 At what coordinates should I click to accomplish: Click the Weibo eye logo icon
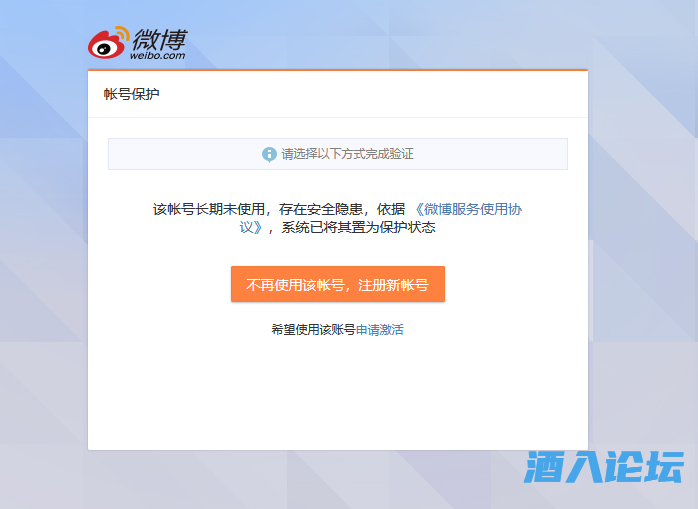coord(109,43)
